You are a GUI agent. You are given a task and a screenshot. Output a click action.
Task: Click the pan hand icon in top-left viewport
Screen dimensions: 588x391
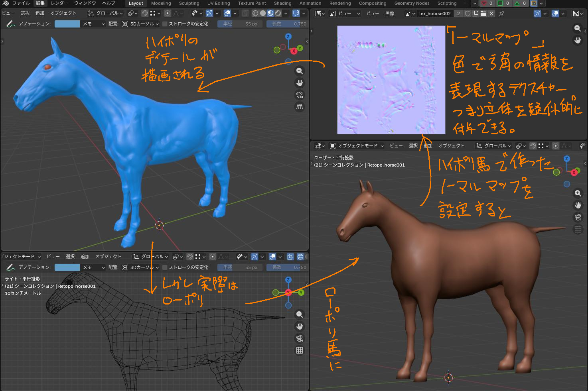point(300,83)
